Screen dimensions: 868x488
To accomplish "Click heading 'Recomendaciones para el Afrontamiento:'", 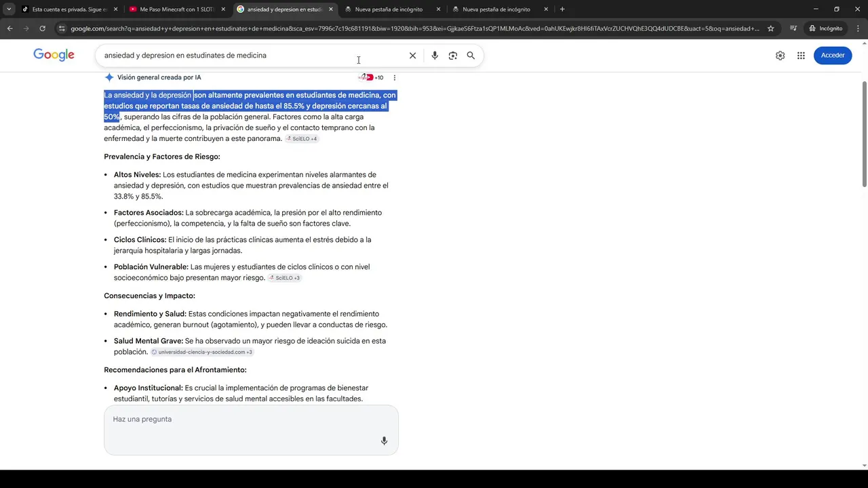I will [x=175, y=370].
